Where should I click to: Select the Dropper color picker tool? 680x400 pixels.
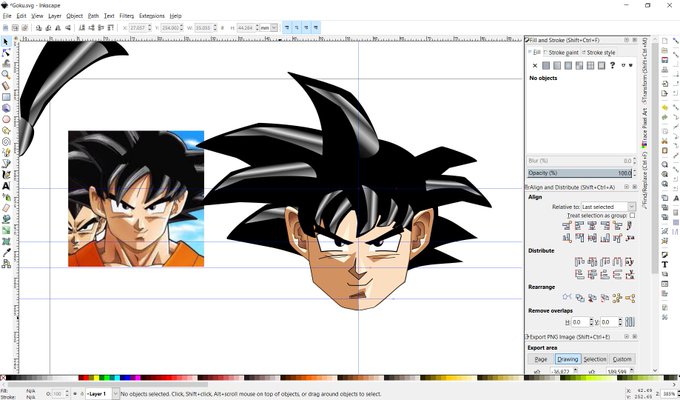(x=6, y=252)
